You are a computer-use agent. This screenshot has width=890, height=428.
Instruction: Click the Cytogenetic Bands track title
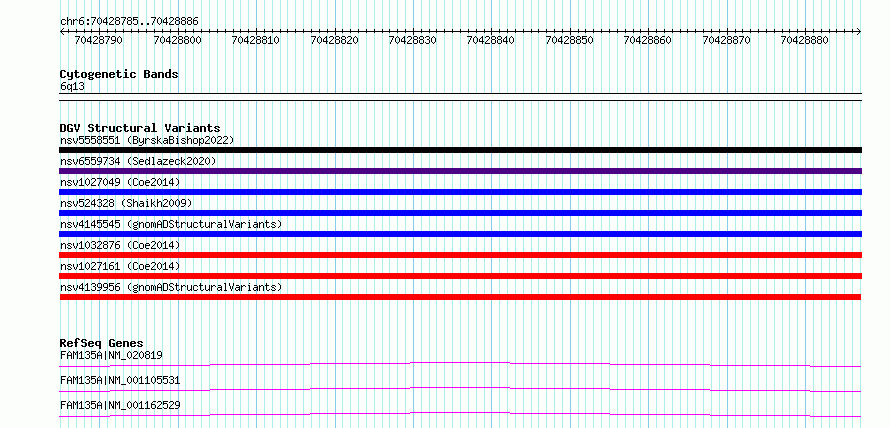[x=119, y=74]
